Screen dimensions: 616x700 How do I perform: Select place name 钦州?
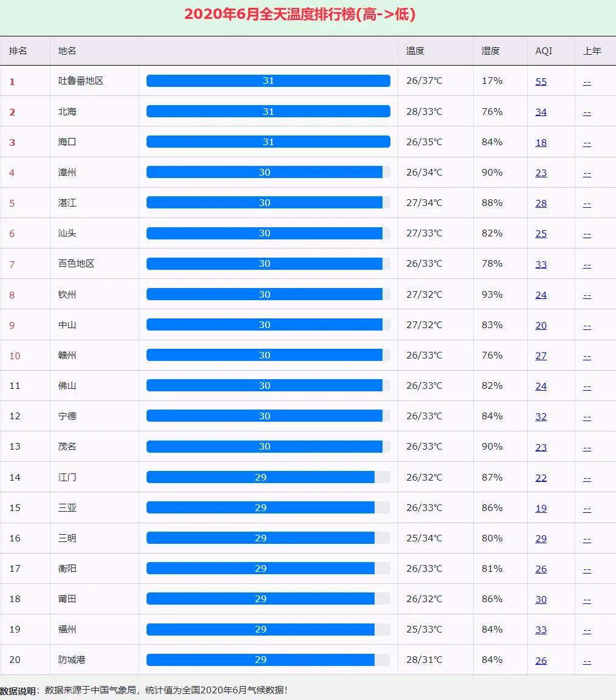tap(67, 294)
